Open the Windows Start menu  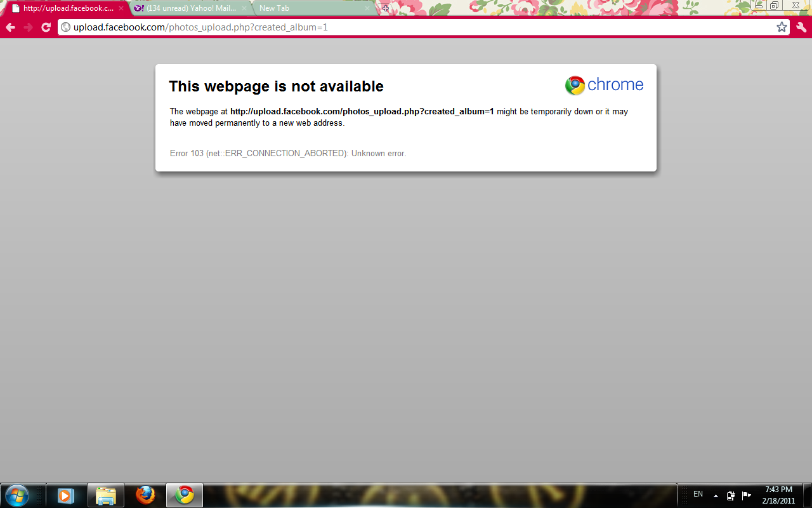[16, 495]
